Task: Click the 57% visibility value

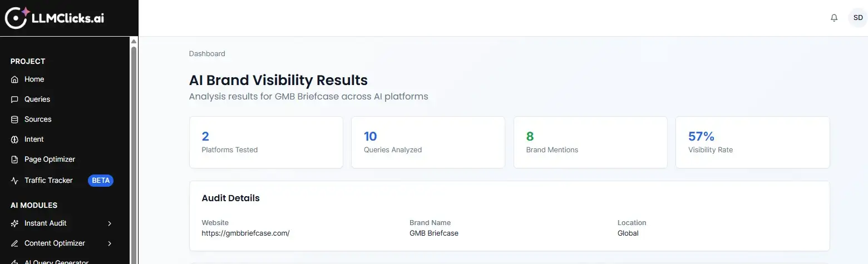Action: [701, 136]
